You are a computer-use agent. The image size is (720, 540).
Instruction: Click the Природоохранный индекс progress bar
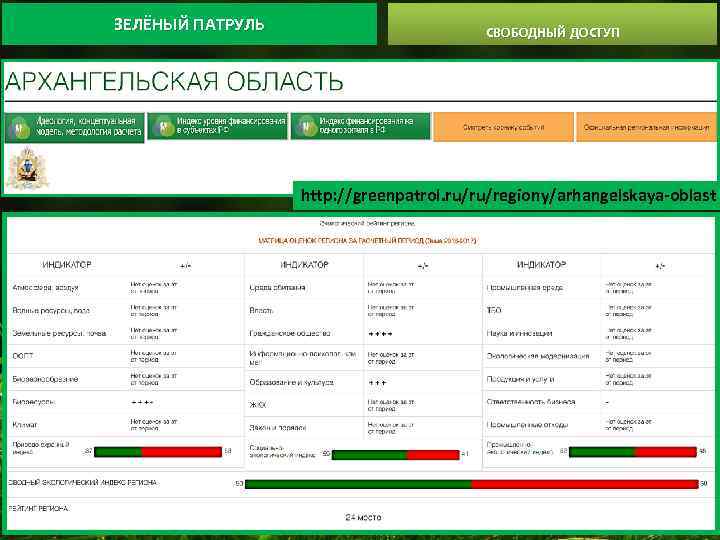coord(158,452)
